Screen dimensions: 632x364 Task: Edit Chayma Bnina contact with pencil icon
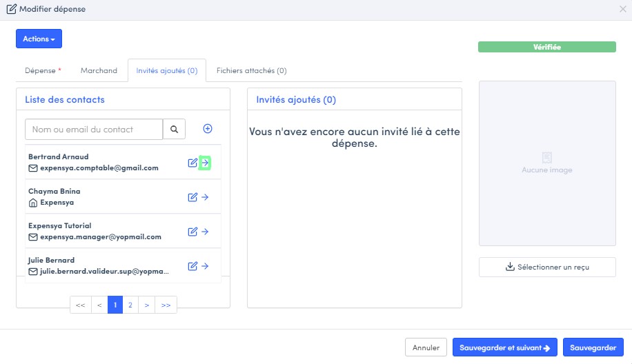pyautogui.click(x=192, y=197)
